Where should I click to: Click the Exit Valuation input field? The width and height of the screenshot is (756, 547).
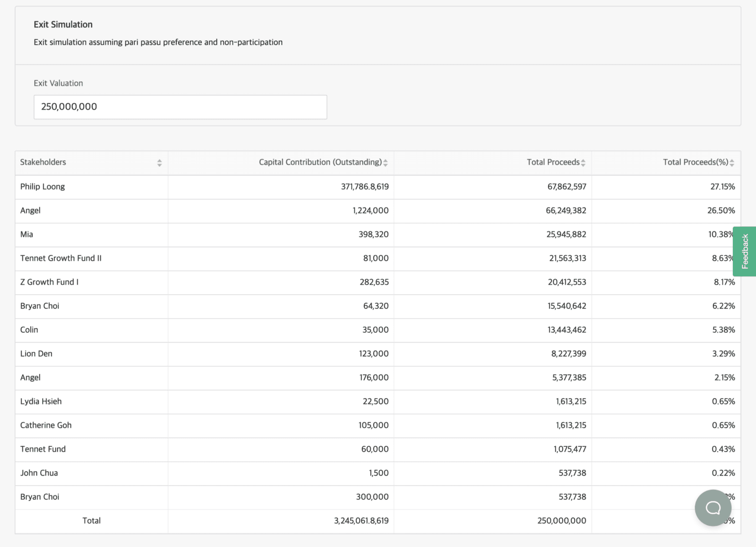tap(180, 107)
